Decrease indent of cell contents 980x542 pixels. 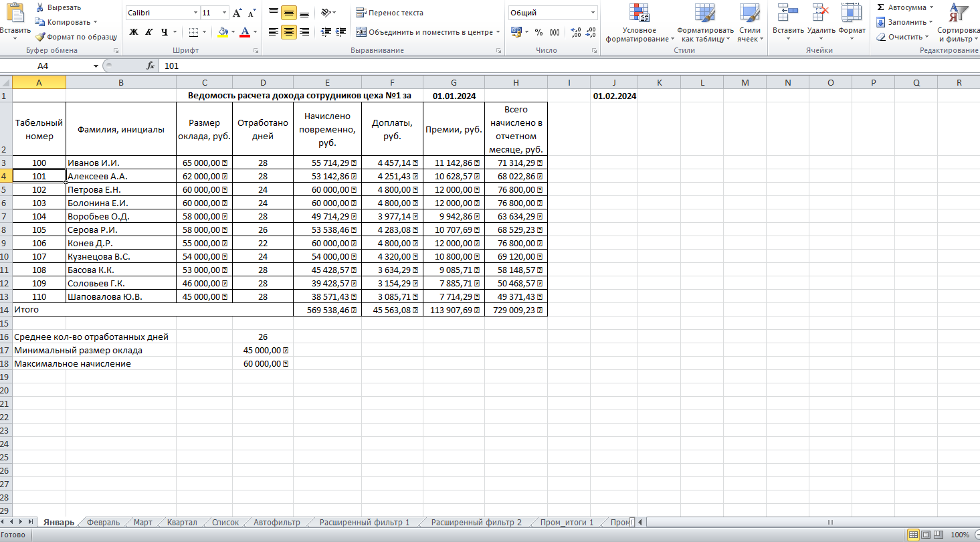(x=326, y=31)
